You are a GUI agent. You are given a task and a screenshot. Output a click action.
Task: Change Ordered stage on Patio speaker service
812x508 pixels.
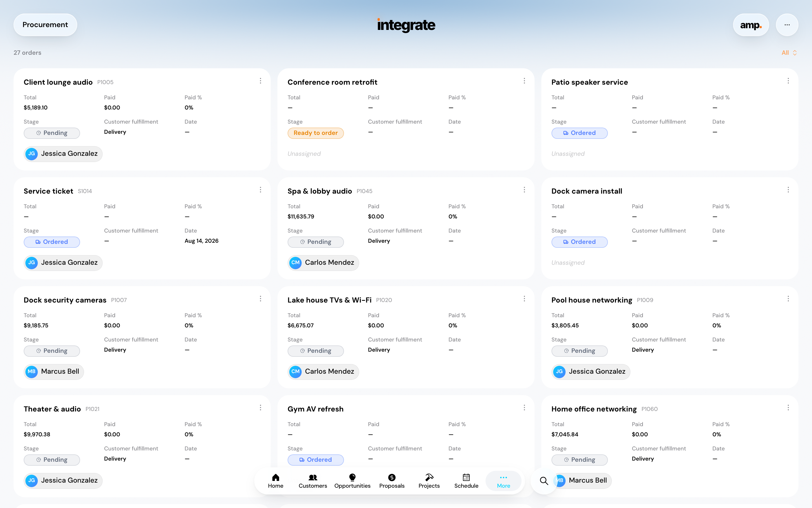[579, 133]
